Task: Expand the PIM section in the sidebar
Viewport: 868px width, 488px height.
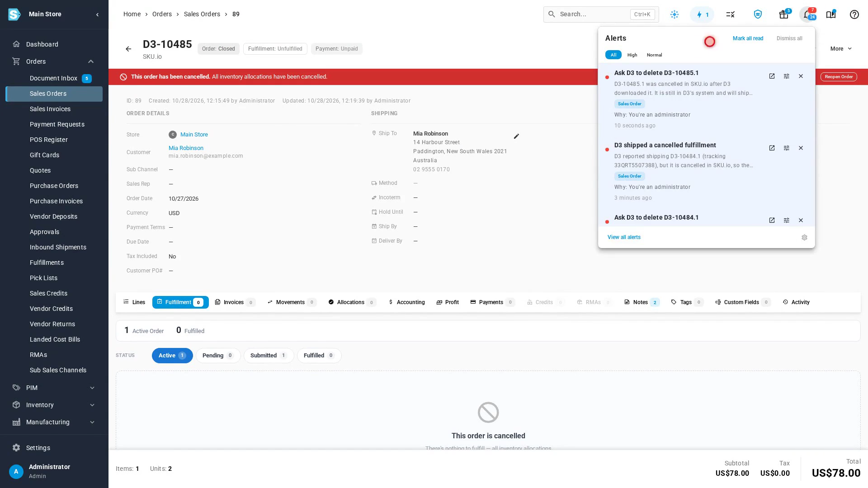Action: click(92, 388)
